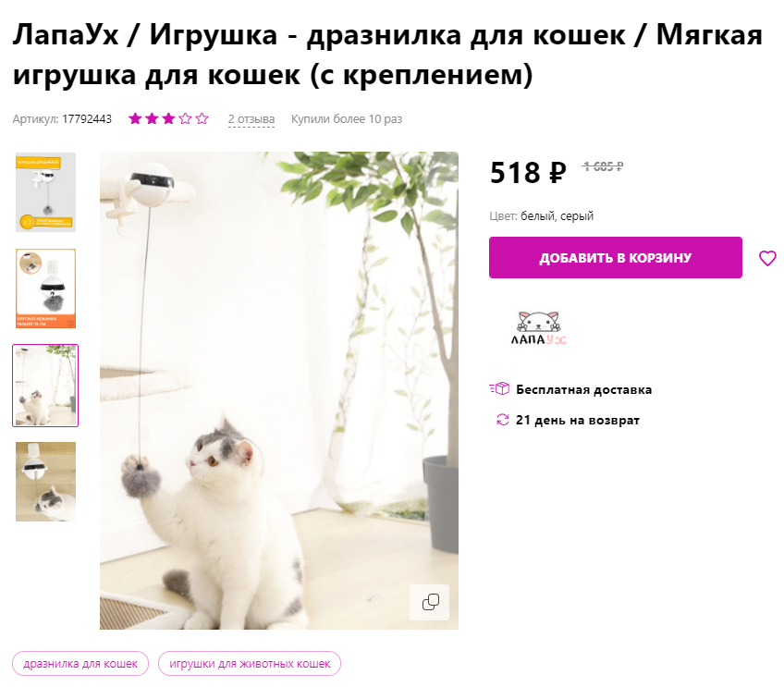This screenshot has width=784, height=687.
Task: Click the free delivery box icon
Action: point(499,388)
